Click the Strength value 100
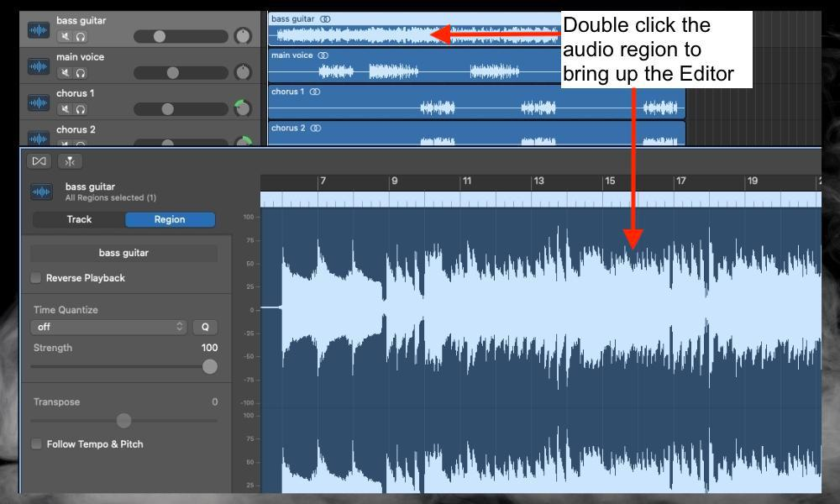This screenshot has height=504, width=840. click(x=209, y=348)
